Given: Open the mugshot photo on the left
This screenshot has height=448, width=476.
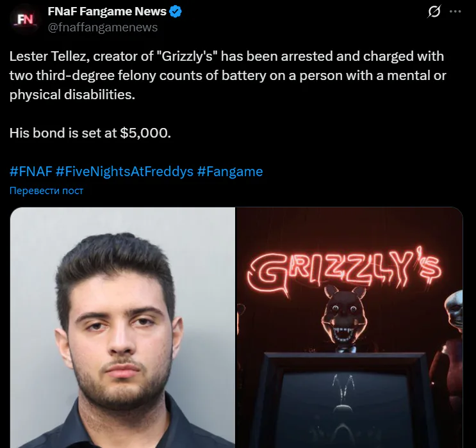Looking at the screenshot, I should (122, 328).
